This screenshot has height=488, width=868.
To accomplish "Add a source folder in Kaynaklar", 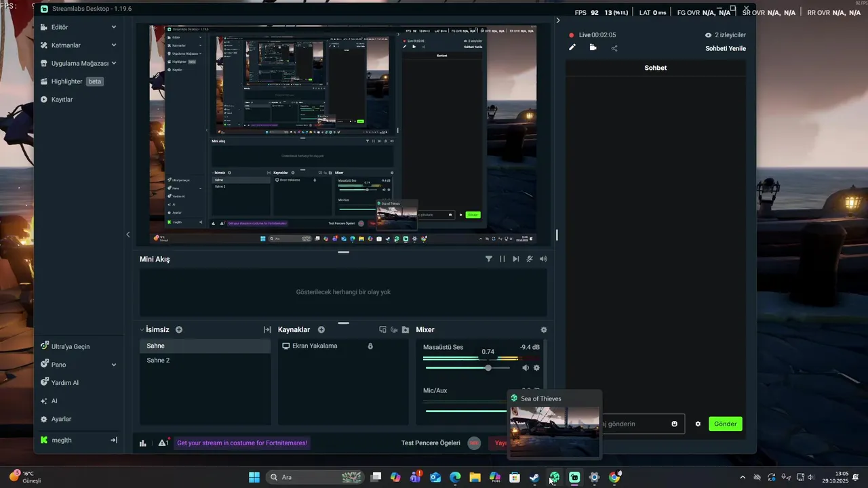I will click(406, 329).
